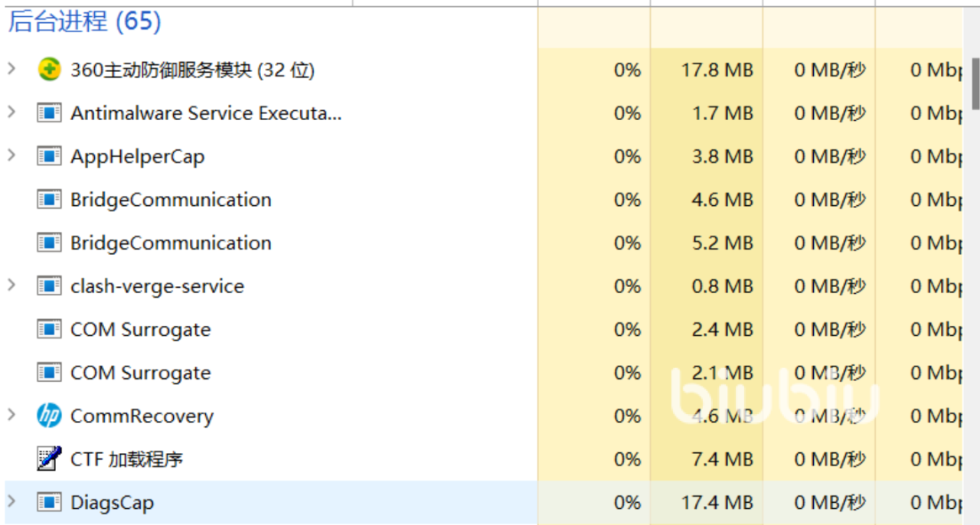The height and width of the screenshot is (525, 980).
Task: Expand the CommRecovery process entry
Action: pyautogui.click(x=11, y=415)
